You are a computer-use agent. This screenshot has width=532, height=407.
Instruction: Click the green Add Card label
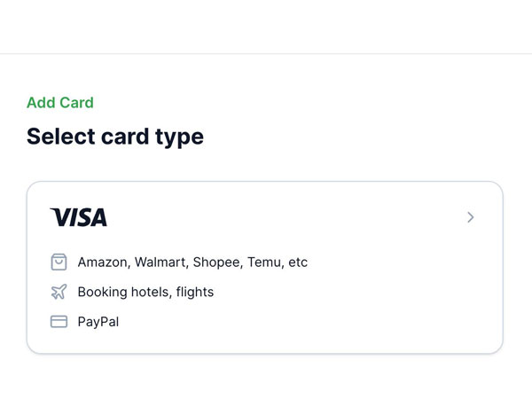(60, 102)
